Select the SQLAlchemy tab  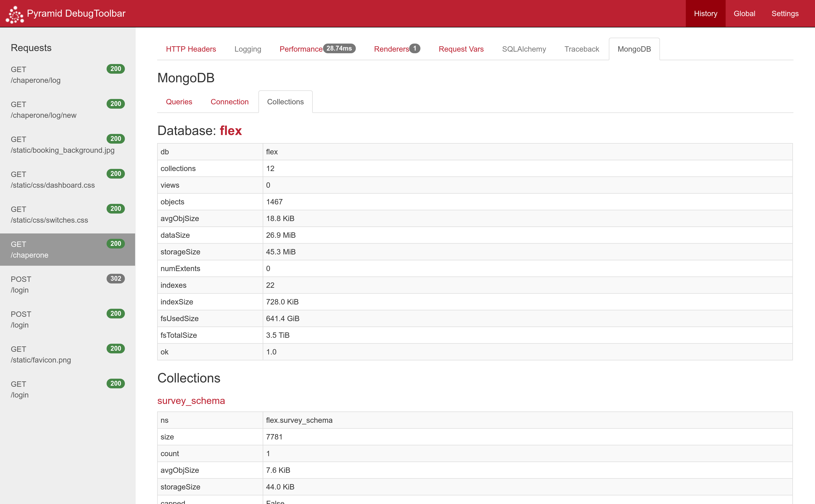(524, 49)
